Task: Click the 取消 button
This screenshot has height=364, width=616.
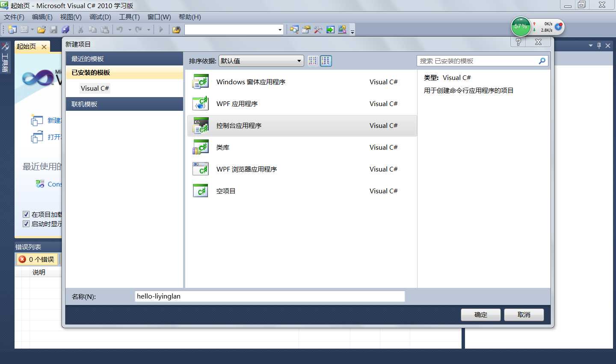Action: coord(524,315)
